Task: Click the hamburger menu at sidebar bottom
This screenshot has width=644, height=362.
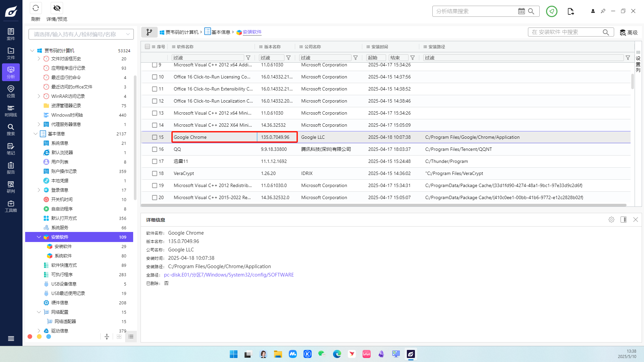Action: 11,339
